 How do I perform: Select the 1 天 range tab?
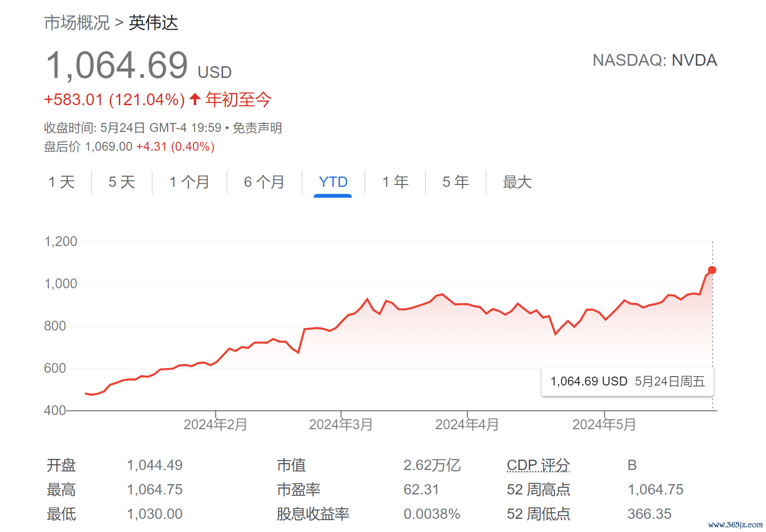(62, 182)
